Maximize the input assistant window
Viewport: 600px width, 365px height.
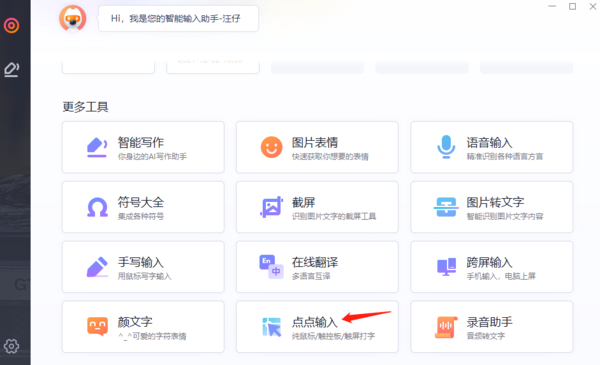pos(572,7)
